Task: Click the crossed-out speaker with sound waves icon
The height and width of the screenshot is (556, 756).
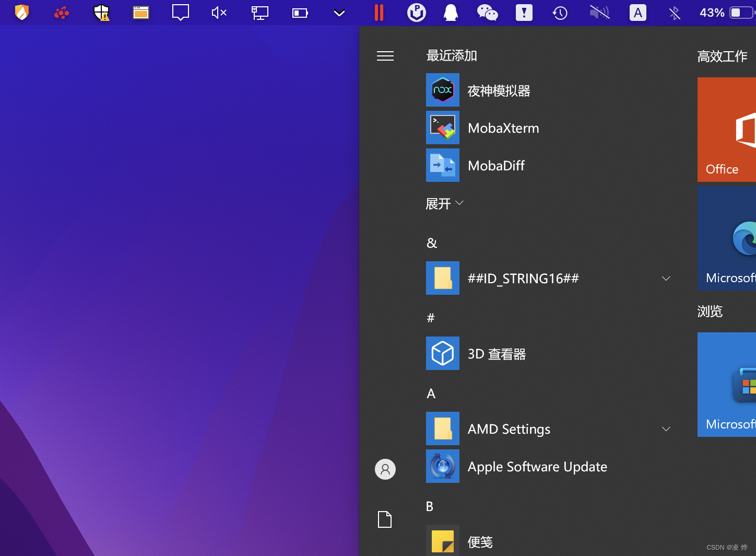Action: pos(600,13)
